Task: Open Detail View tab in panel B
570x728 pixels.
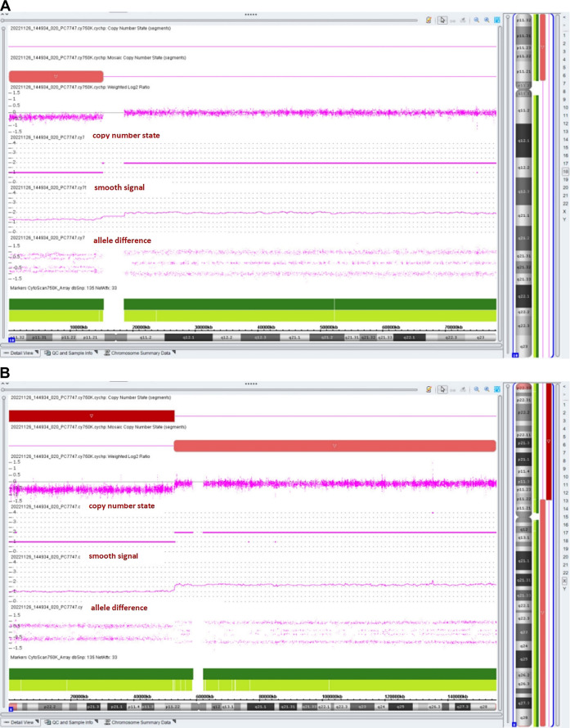Action: point(21,722)
